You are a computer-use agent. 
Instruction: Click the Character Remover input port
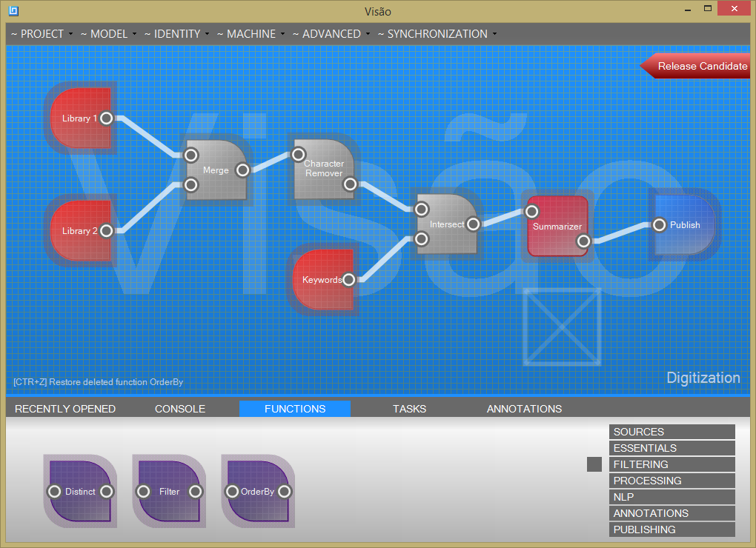[299, 155]
